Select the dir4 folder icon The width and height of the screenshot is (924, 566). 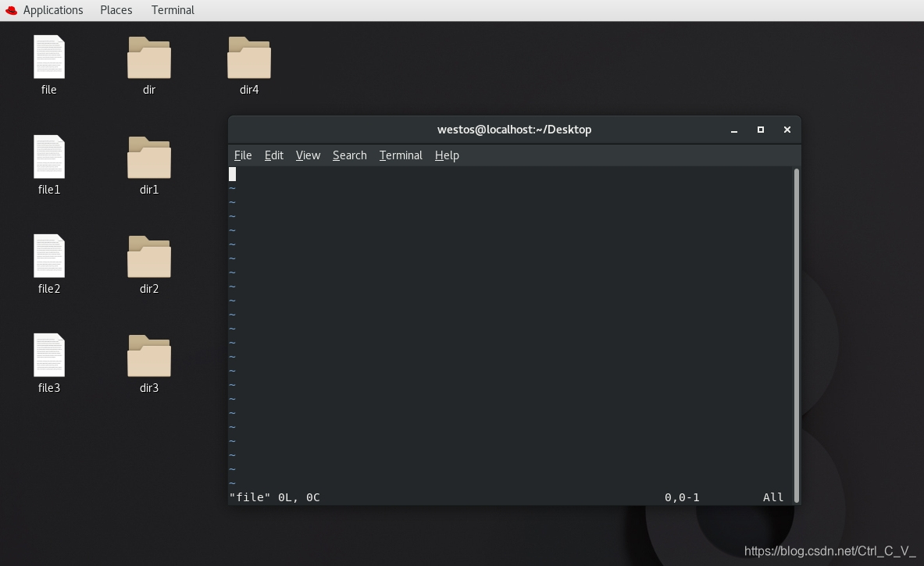click(x=249, y=57)
